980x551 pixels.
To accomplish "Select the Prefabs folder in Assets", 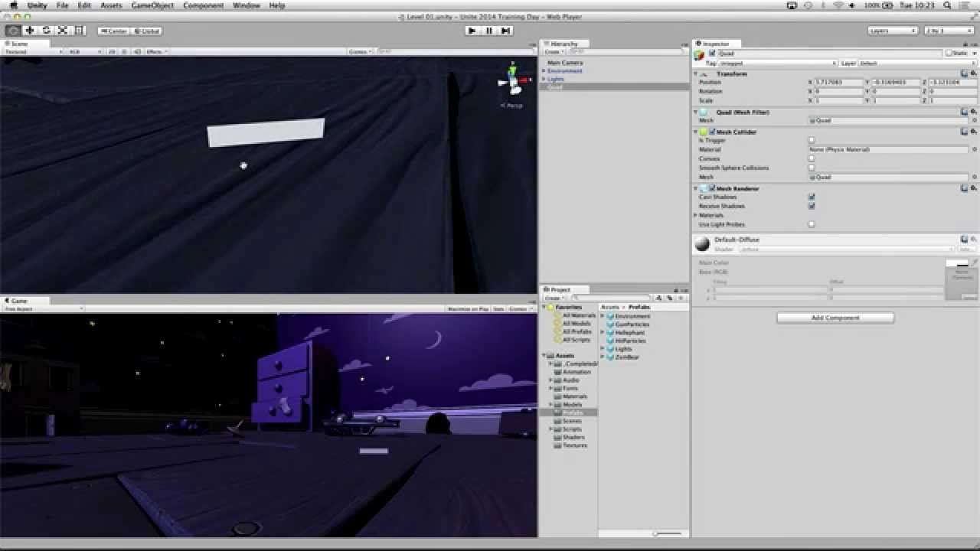I will [572, 413].
